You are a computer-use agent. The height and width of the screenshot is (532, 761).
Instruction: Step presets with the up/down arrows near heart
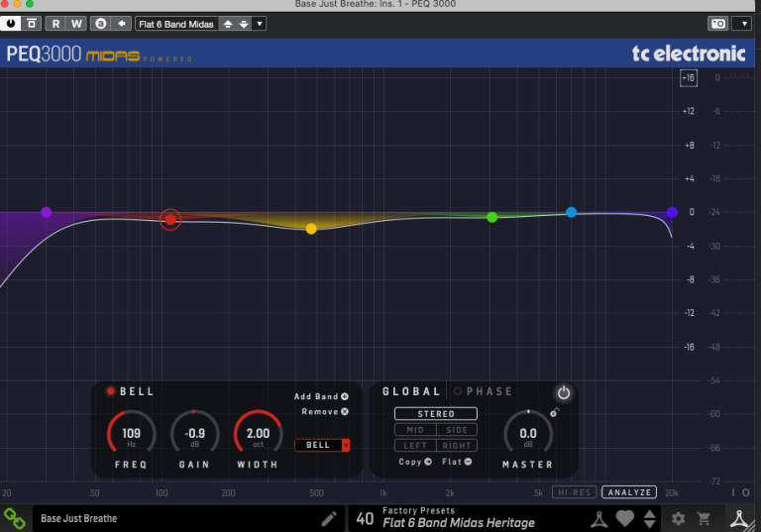[650, 519]
